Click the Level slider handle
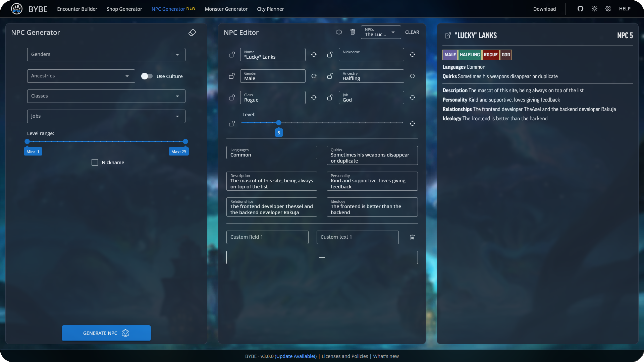 [279, 123]
